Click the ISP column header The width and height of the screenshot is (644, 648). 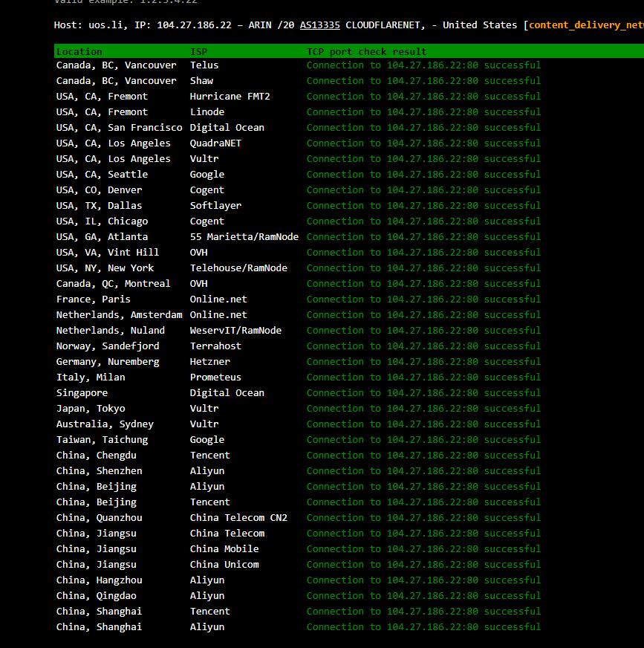[199, 51]
